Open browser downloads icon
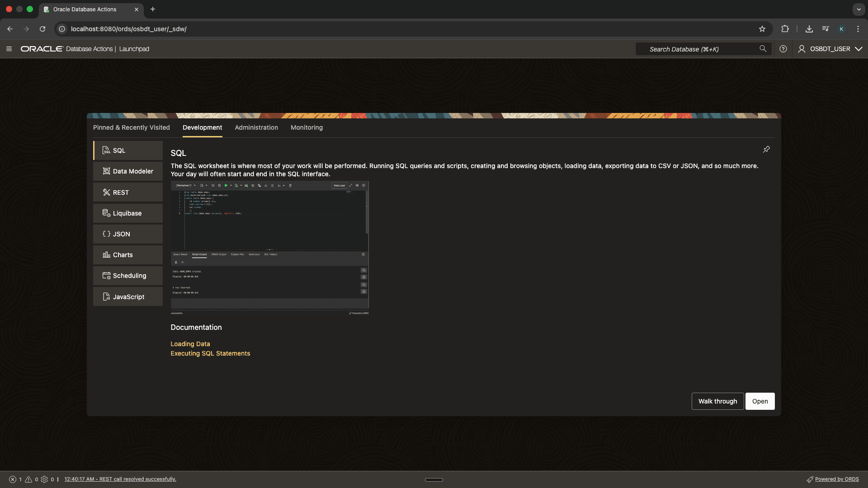868x488 pixels. click(x=809, y=29)
